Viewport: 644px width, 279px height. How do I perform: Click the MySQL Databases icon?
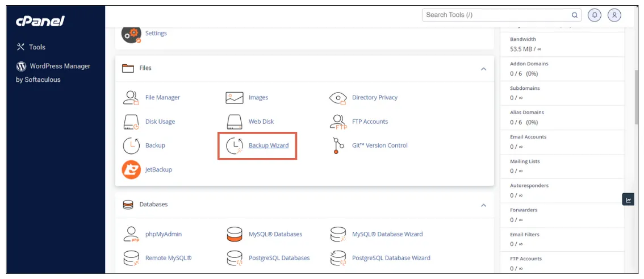[235, 234]
